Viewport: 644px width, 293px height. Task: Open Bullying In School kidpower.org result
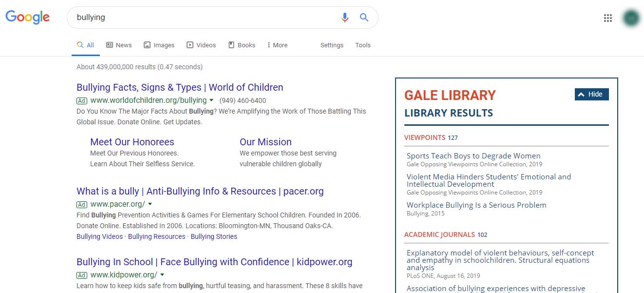tap(214, 262)
